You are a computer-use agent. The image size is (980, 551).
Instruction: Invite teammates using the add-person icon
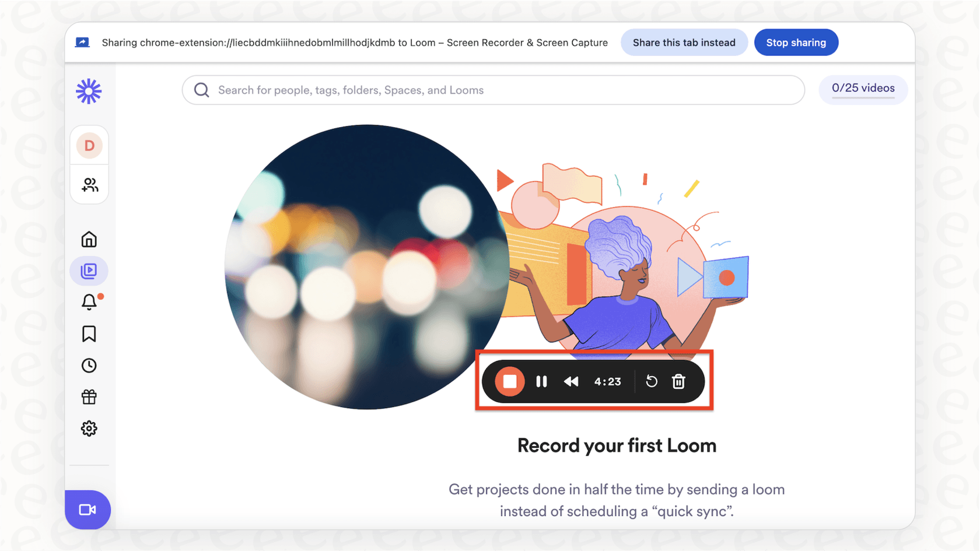[89, 185]
